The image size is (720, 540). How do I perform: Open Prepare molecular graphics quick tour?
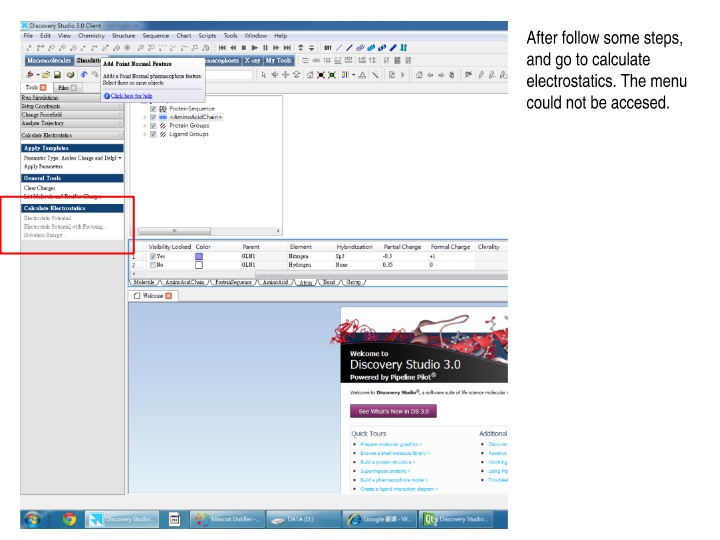pyautogui.click(x=391, y=444)
